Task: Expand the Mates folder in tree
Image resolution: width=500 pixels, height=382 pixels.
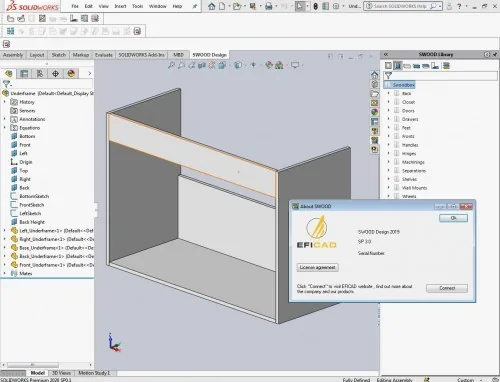Action: coord(5,273)
